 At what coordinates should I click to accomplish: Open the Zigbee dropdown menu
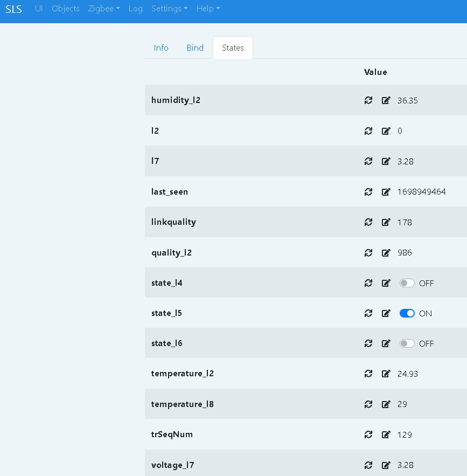[104, 9]
